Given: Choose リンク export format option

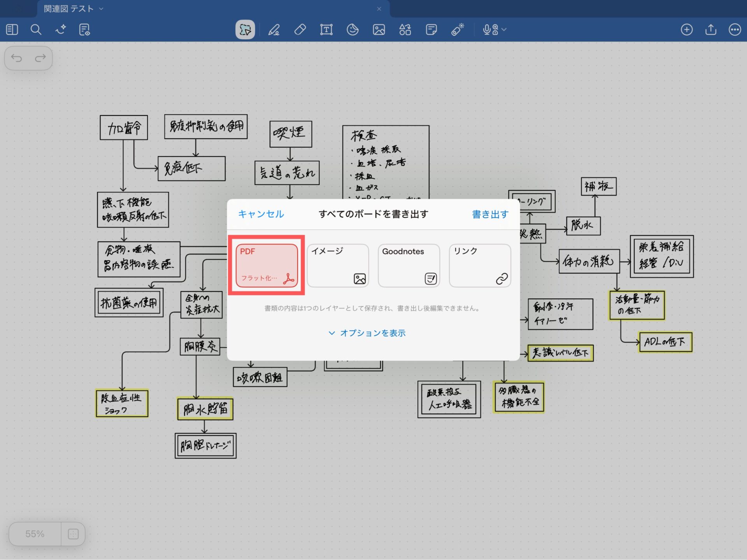Looking at the screenshot, I should (x=480, y=265).
